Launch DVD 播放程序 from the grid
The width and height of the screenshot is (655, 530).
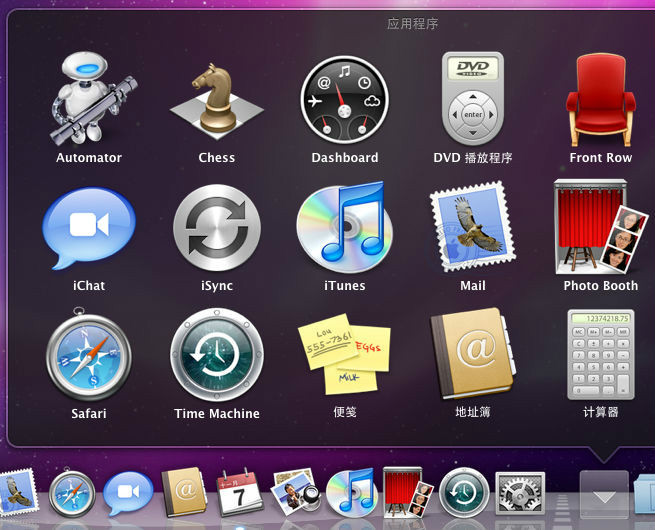pyautogui.click(x=473, y=99)
